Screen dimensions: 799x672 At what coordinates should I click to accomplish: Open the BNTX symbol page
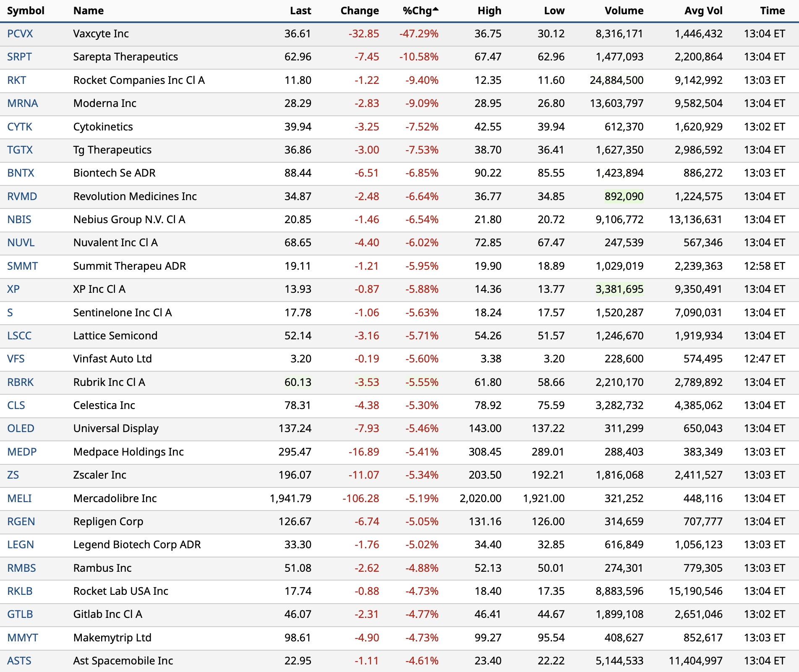click(x=21, y=173)
